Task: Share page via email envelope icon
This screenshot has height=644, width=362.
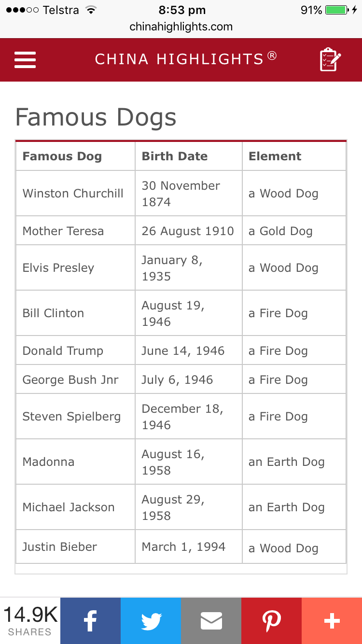Action: click(211, 621)
